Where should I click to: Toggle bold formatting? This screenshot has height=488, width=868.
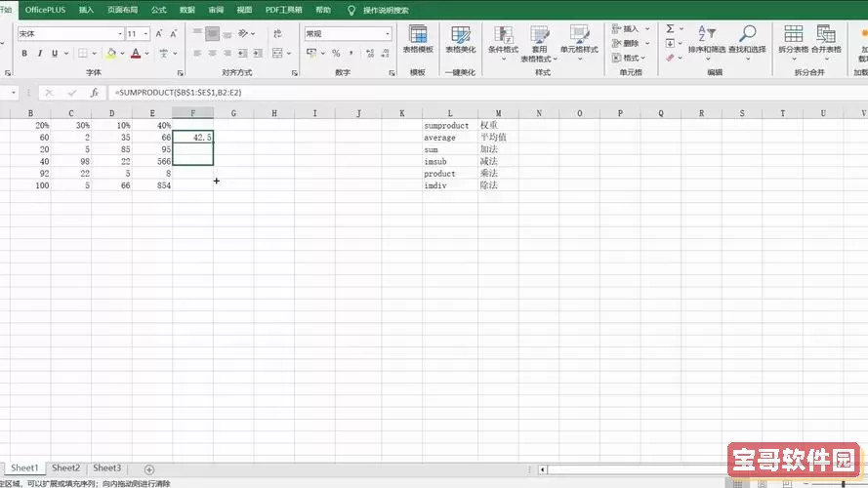24,53
